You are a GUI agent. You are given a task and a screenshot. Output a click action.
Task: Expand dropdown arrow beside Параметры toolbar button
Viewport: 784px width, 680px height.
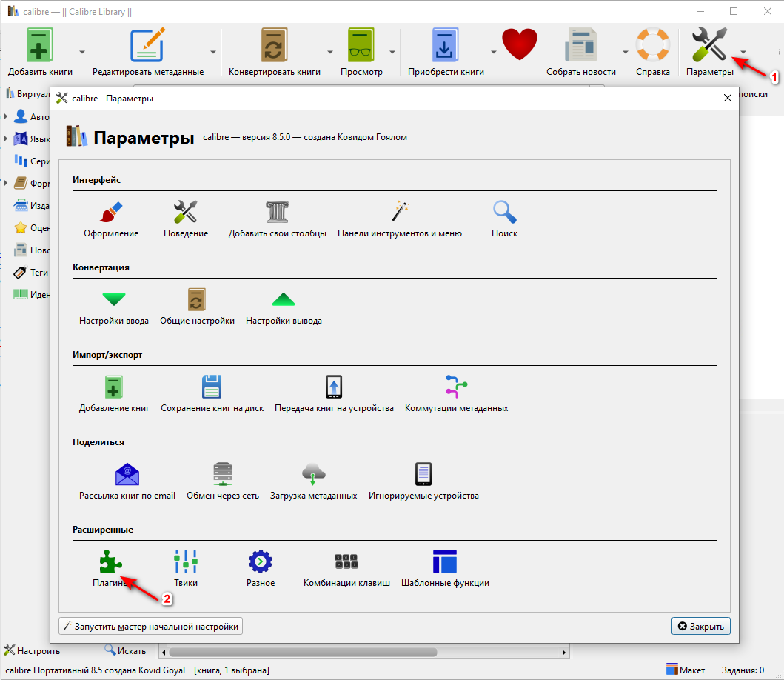tap(744, 52)
